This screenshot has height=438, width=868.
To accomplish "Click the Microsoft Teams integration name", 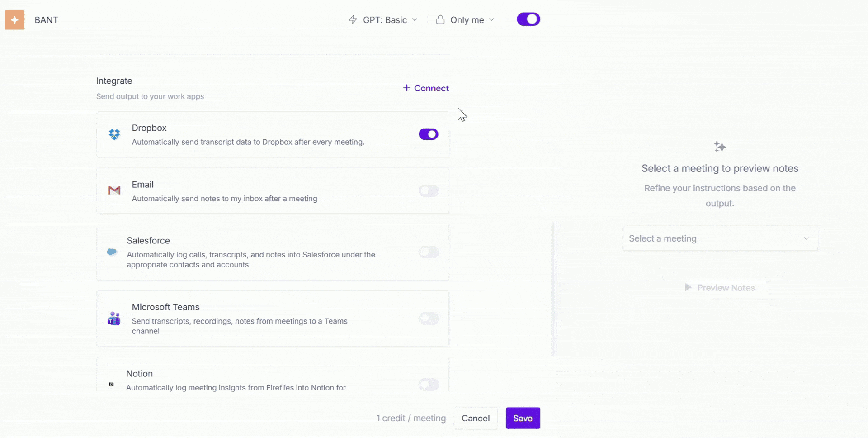I will (x=165, y=307).
